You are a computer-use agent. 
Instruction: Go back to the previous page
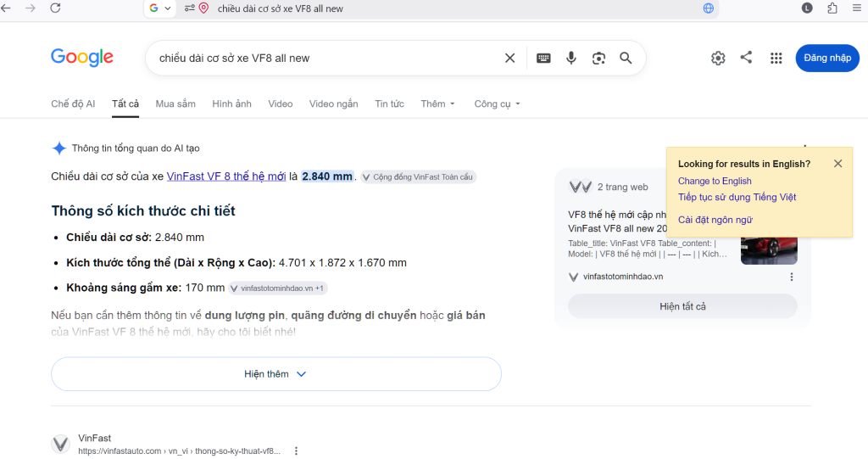(x=6, y=8)
